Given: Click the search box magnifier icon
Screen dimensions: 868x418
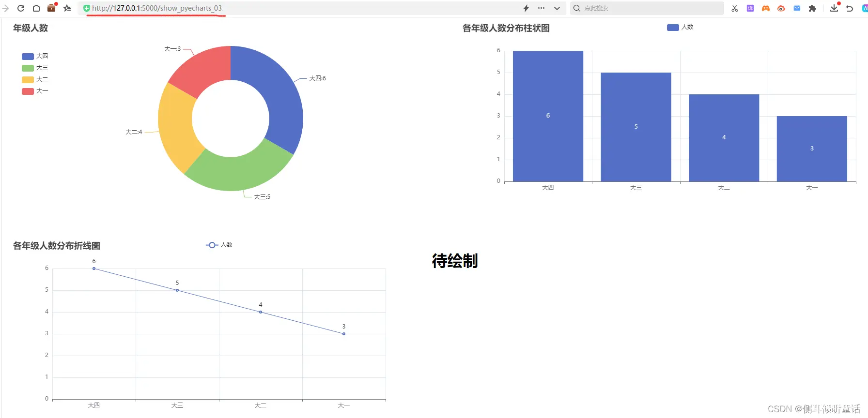Looking at the screenshot, I should [x=577, y=8].
